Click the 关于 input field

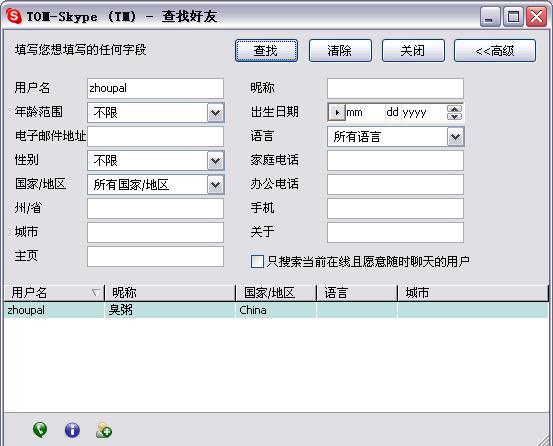click(x=395, y=232)
